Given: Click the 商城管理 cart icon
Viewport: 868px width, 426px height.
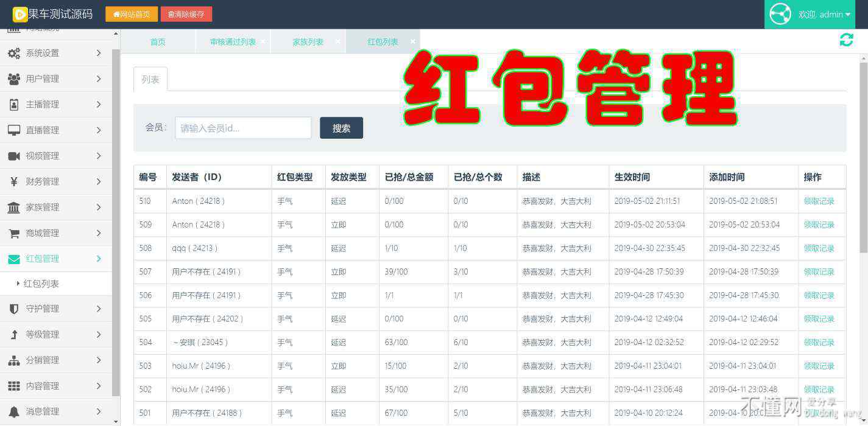Looking at the screenshot, I should point(13,233).
